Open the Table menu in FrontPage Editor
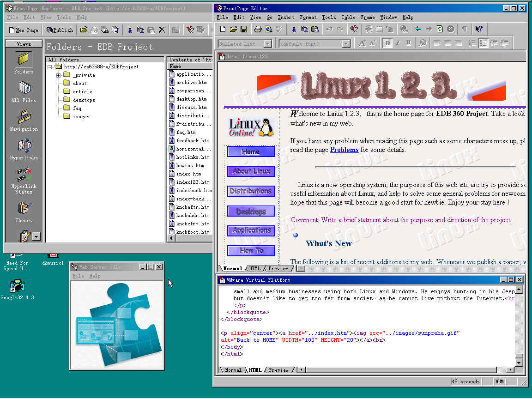Screen dimensions: 532x399 pos(348,18)
